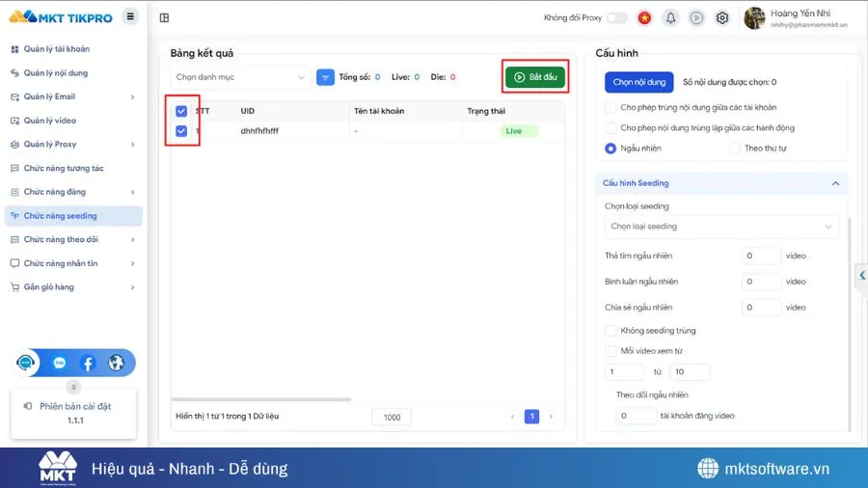Image resolution: width=868 pixels, height=488 pixels.
Task: Check the Không seeding trùng option
Action: (610, 331)
